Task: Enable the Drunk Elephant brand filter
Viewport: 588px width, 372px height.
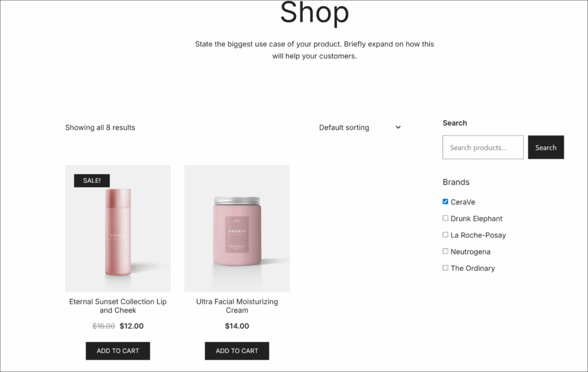Action: pos(445,218)
